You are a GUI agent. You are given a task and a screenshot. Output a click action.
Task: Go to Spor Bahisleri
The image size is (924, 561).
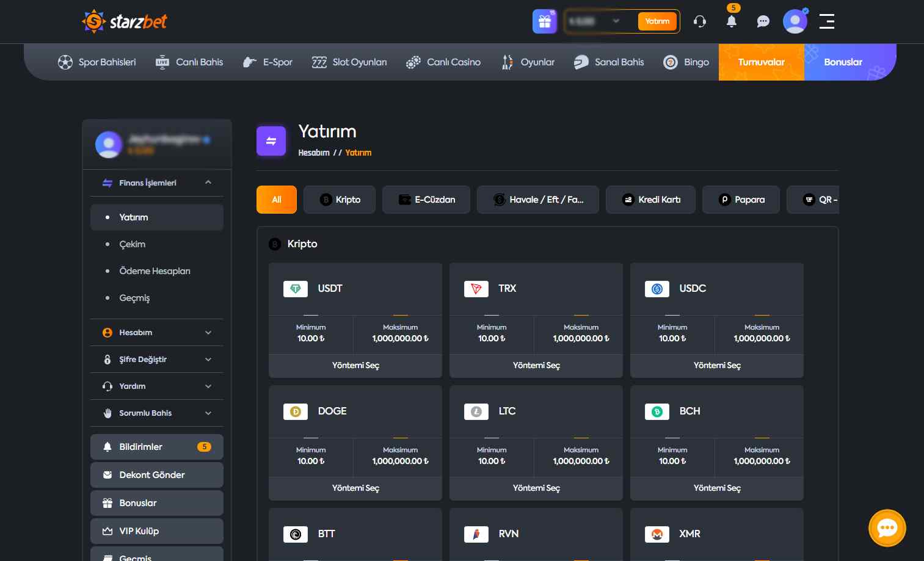(x=96, y=62)
